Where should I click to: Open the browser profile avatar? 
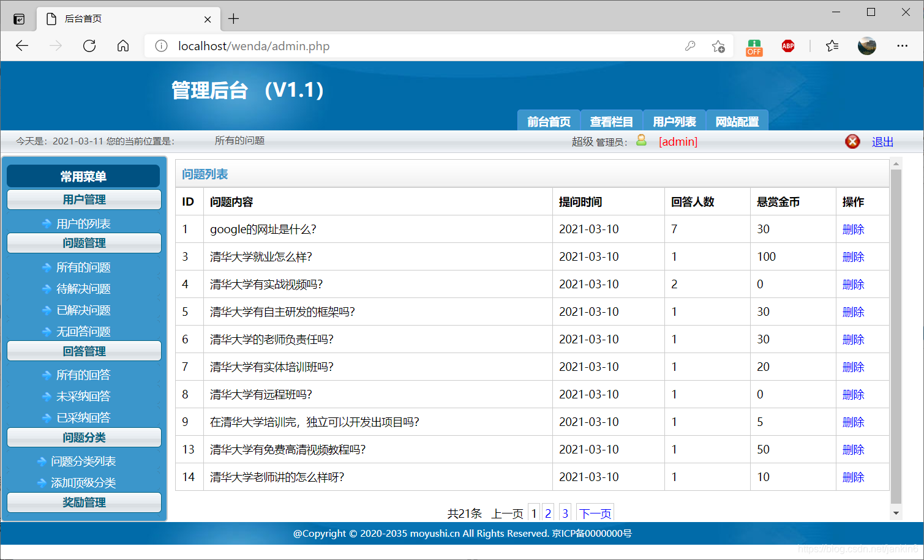[x=867, y=46]
